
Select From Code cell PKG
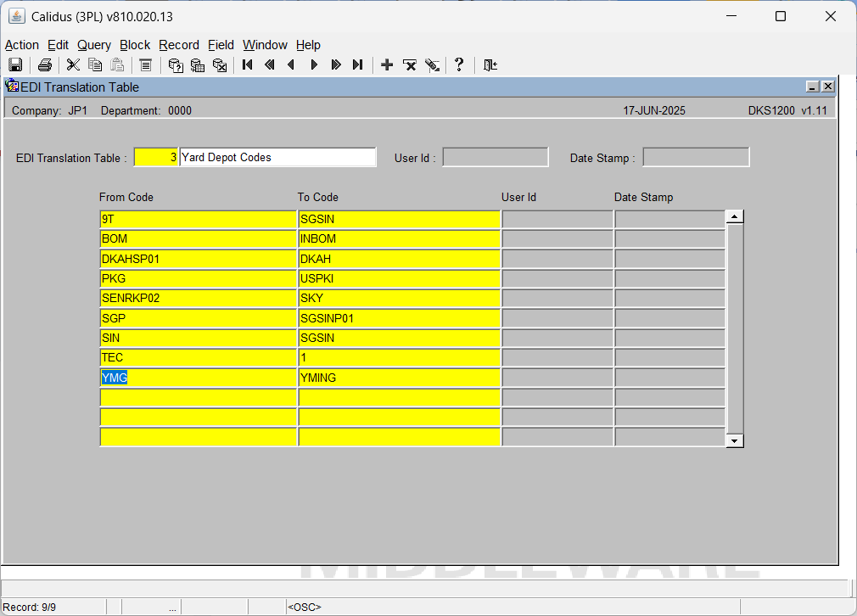click(199, 279)
